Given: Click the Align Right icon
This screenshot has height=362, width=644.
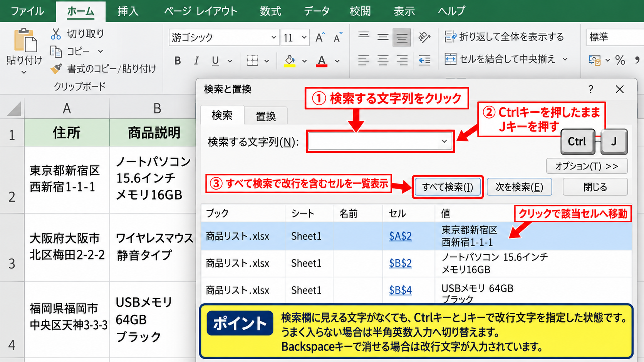Looking at the screenshot, I should [x=402, y=60].
